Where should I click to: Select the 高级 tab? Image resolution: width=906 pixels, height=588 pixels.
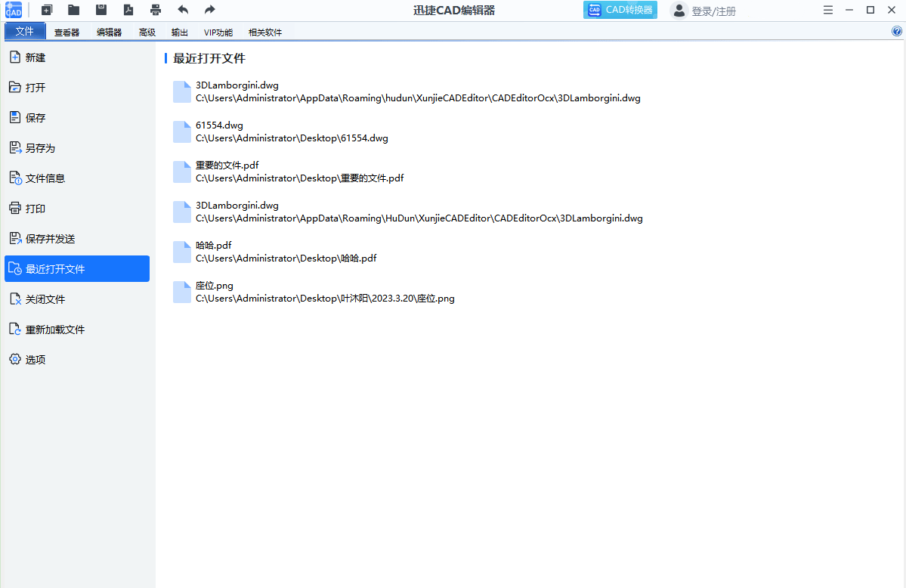[x=147, y=32]
